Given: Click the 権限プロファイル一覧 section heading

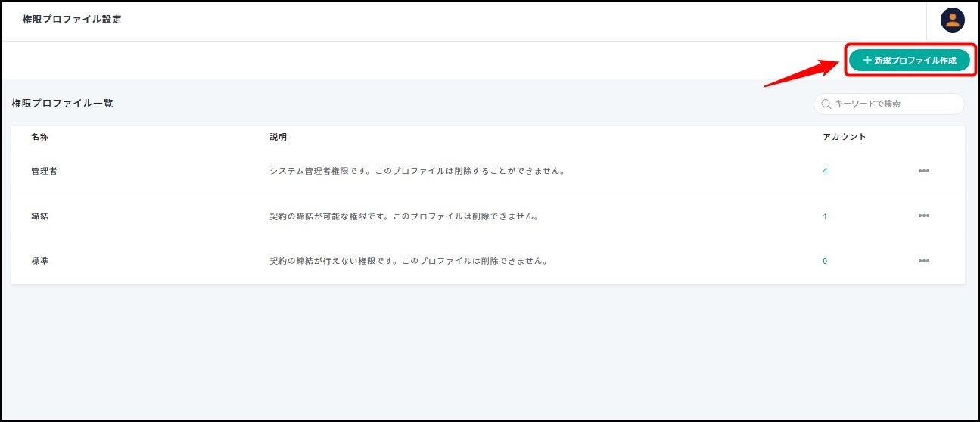Looking at the screenshot, I should coord(62,103).
